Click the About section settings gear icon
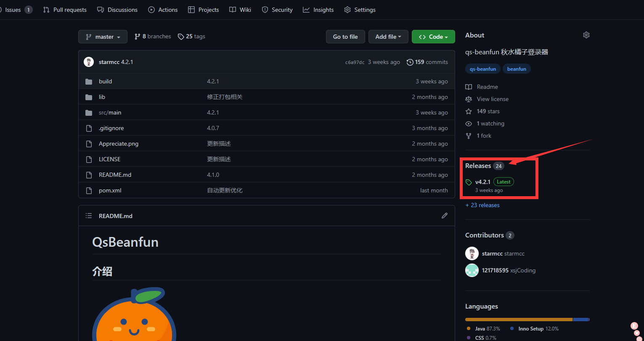Screen dimensions: 644x341 (586, 35)
